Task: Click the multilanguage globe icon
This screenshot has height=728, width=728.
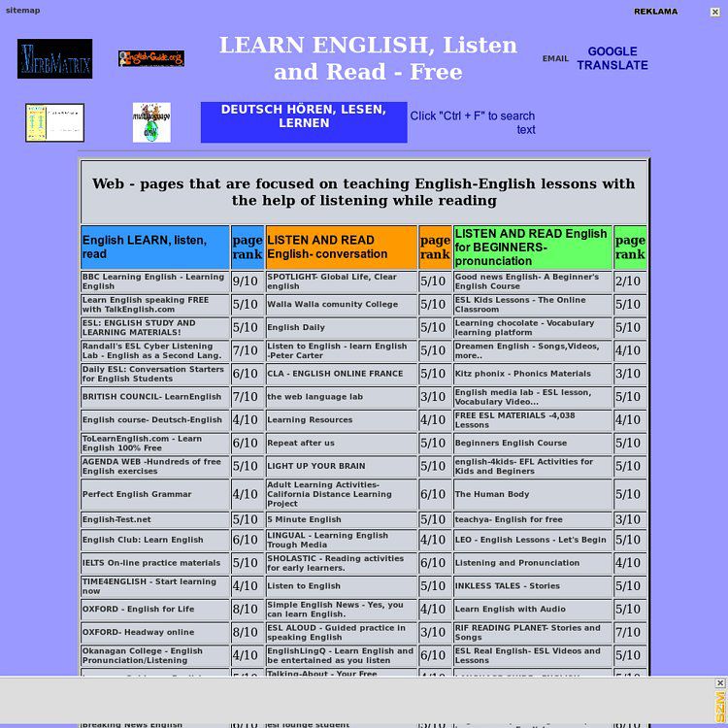Action: 151,122
